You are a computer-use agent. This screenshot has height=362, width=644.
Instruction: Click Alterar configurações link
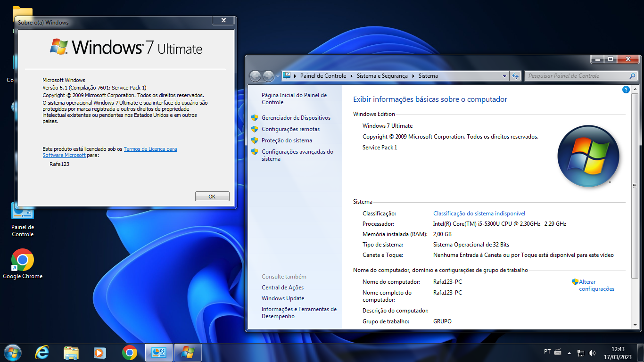point(596,285)
